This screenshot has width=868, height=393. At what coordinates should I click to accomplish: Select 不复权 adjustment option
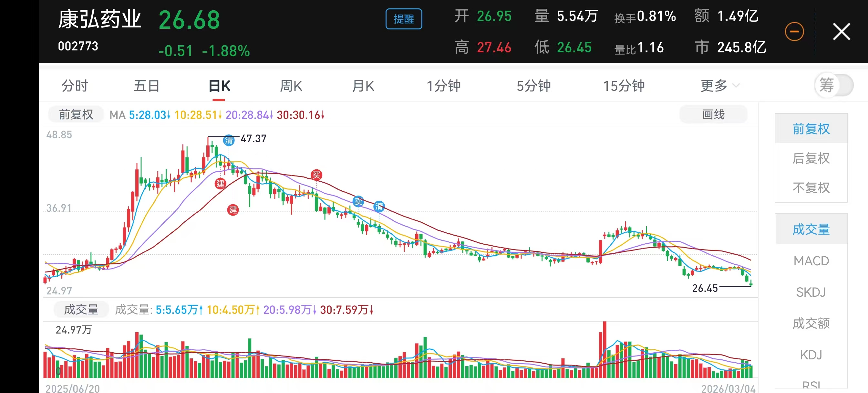point(811,187)
